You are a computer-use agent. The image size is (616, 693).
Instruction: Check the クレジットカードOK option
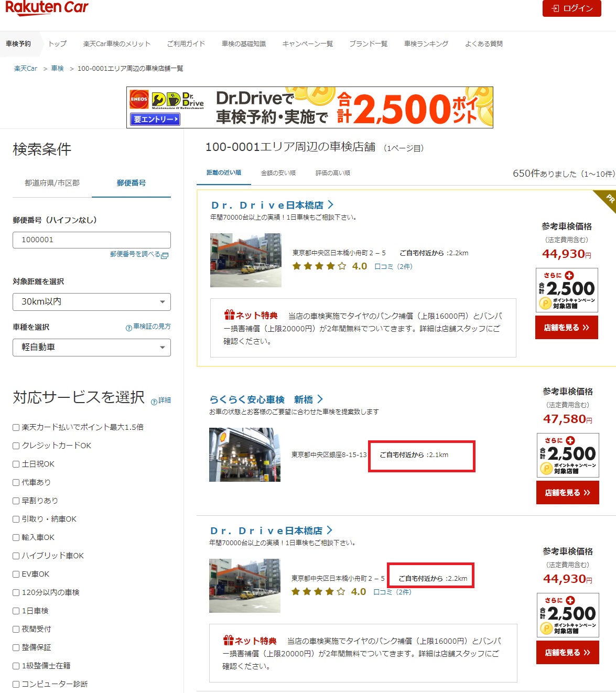(16, 446)
